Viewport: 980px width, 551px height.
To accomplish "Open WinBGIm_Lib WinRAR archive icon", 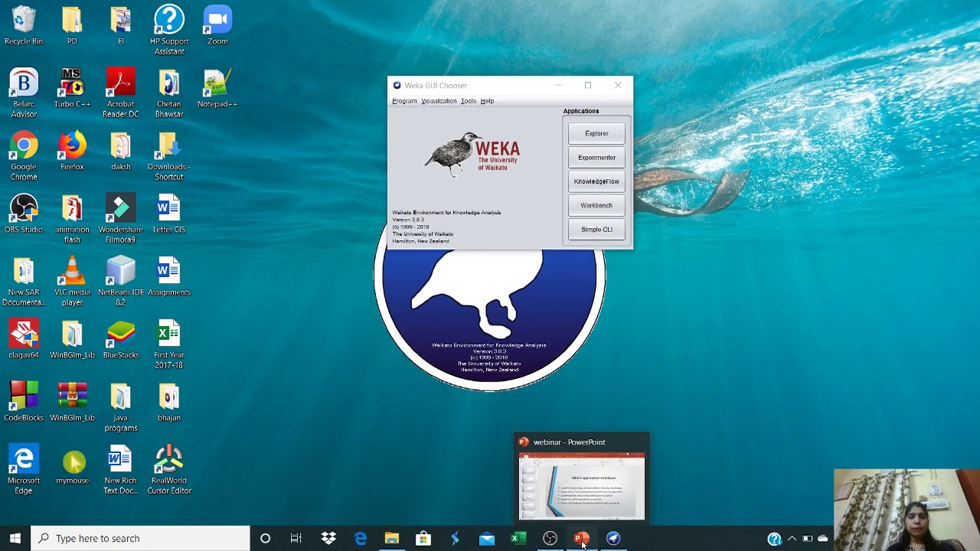I will tap(72, 402).
